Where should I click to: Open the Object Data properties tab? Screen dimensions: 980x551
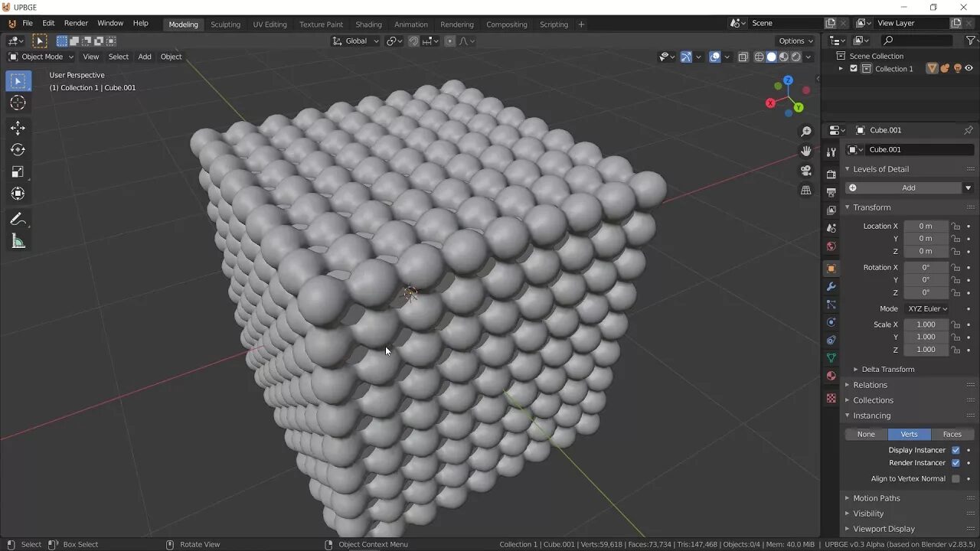[x=831, y=358]
